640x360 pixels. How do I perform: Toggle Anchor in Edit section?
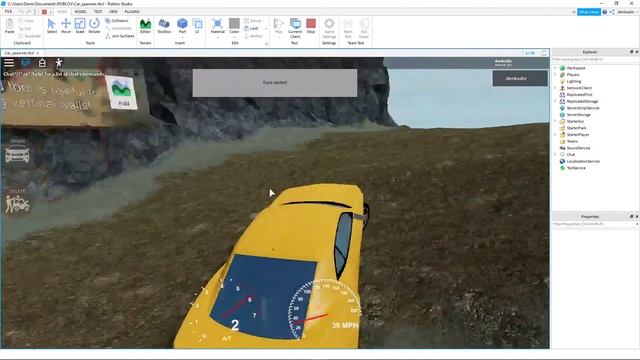[x=253, y=36]
